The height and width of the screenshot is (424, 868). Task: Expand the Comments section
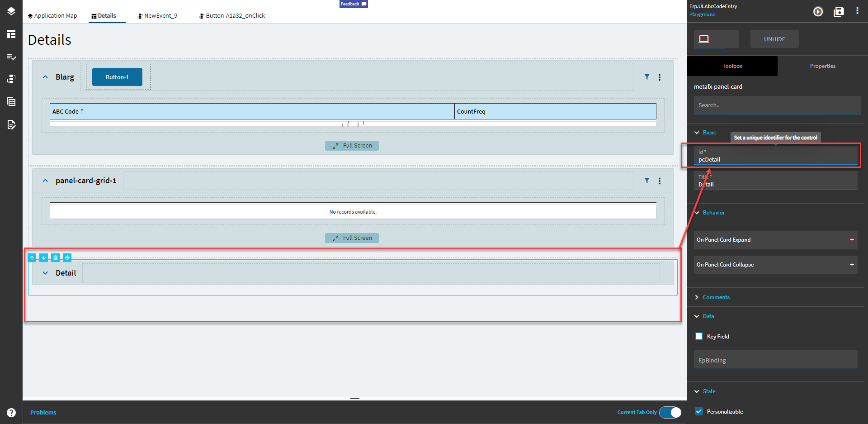coord(697,297)
